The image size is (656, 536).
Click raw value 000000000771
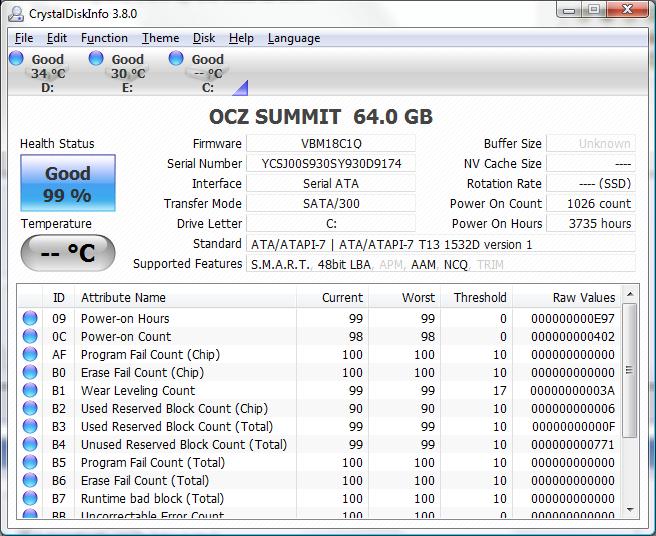573,444
